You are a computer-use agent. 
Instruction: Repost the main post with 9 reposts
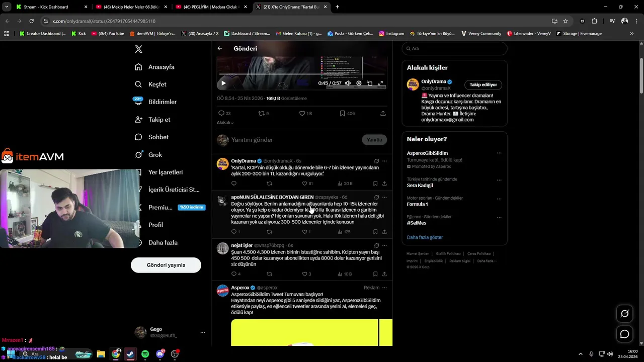[263, 114]
